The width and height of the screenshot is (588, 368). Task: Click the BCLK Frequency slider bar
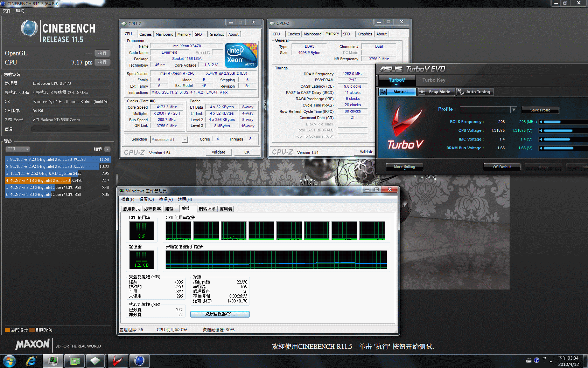click(x=565, y=122)
